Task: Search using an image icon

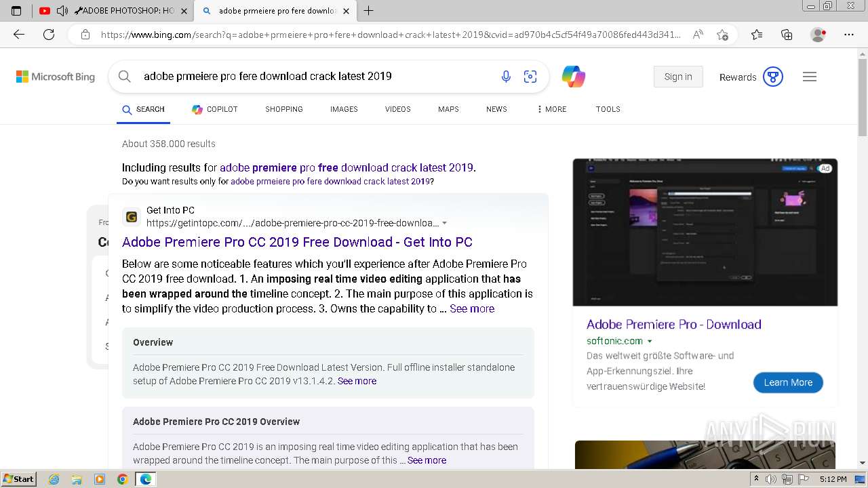Action: pyautogui.click(x=530, y=77)
